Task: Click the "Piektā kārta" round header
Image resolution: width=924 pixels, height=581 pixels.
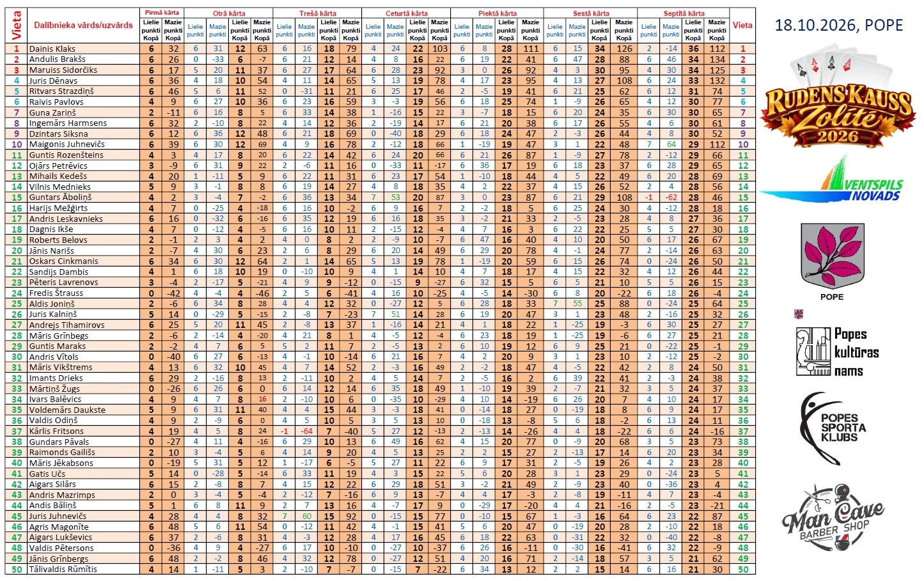Action: (497, 13)
